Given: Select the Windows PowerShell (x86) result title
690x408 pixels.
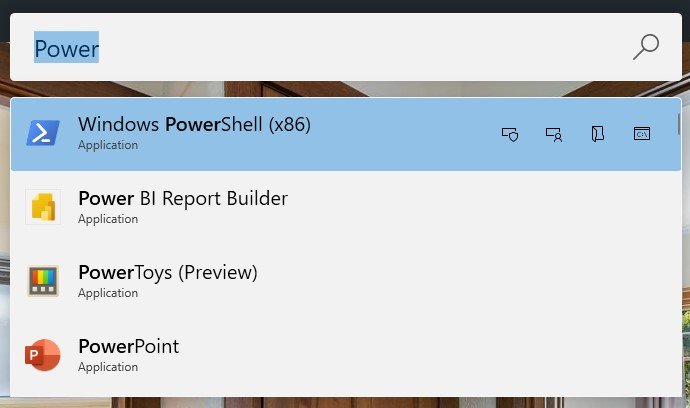Looking at the screenshot, I should [x=194, y=124].
